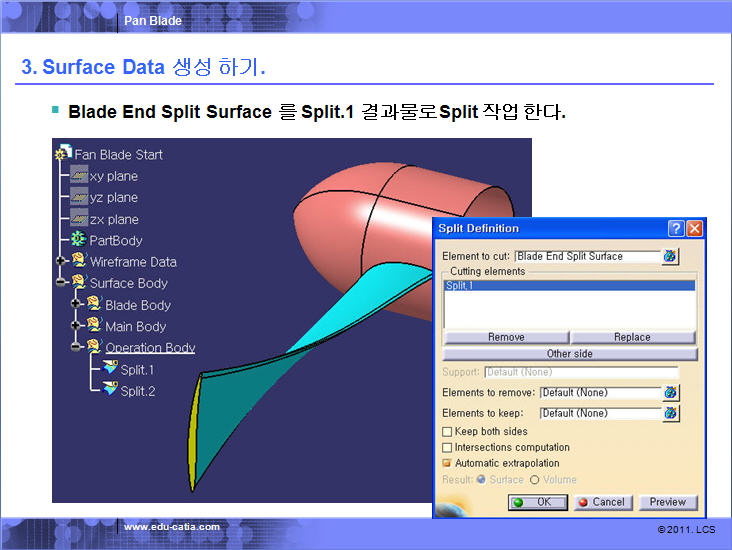The image size is (732, 550).
Task: Click the xy plane icon in tree
Action: (78, 176)
